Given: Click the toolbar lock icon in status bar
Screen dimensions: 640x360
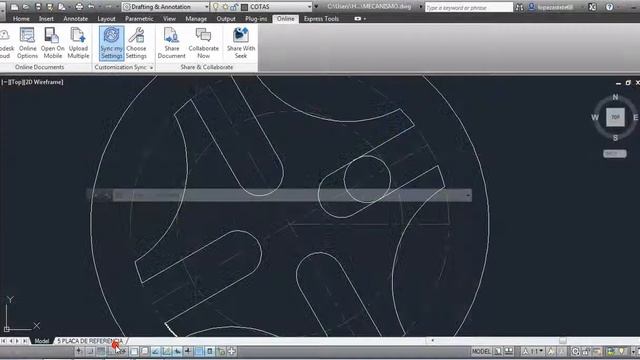Looking at the screenshot, I should click(x=586, y=351).
